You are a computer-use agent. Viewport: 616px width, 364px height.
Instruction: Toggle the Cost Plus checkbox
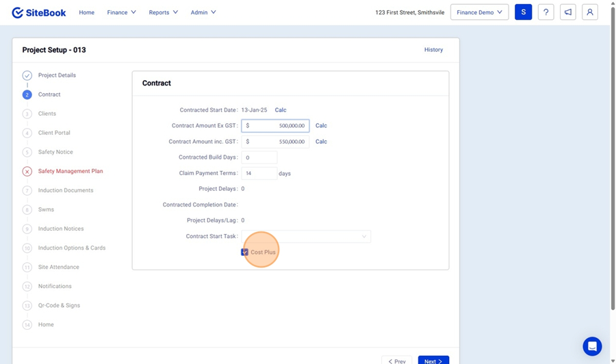click(x=245, y=252)
